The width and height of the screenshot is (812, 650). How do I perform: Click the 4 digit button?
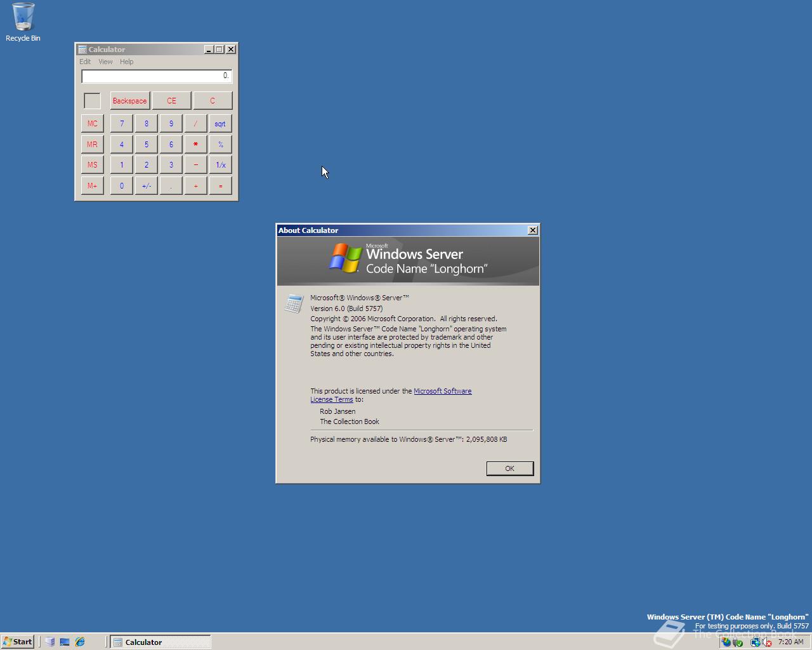click(x=122, y=145)
